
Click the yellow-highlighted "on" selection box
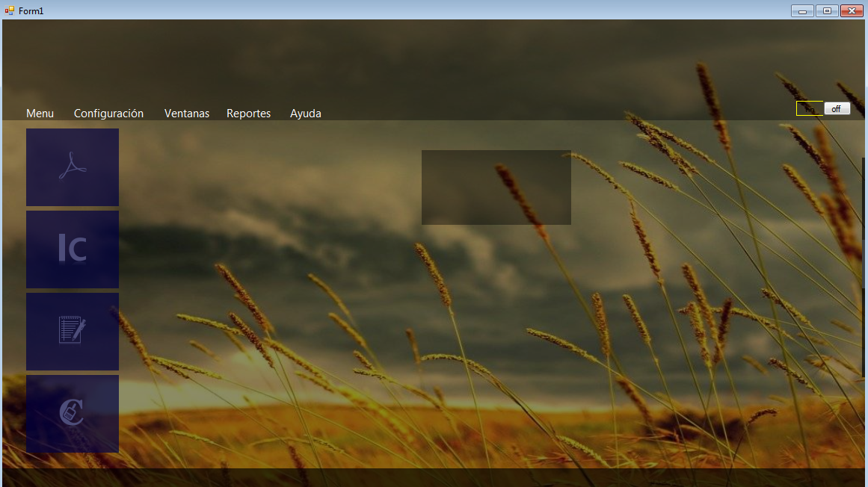click(809, 108)
